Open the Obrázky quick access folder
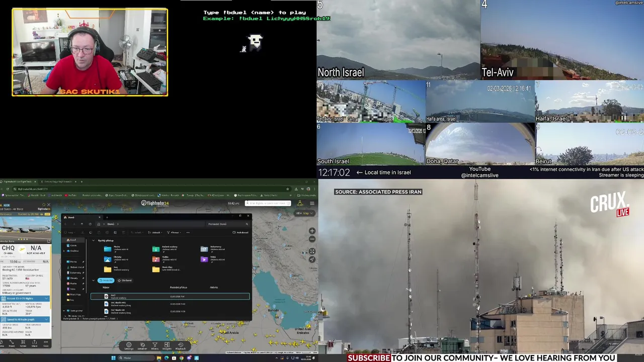This screenshot has width=644, height=362. pyautogui.click(x=117, y=259)
